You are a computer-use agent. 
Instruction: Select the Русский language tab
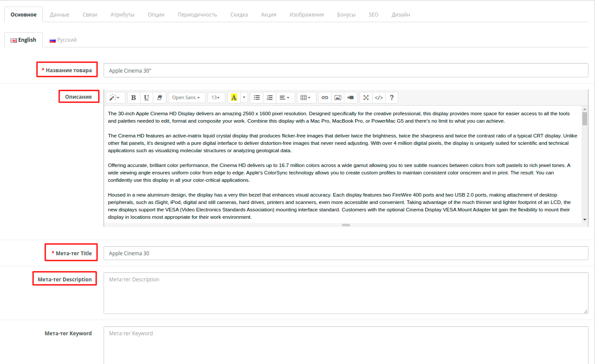pyautogui.click(x=63, y=40)
